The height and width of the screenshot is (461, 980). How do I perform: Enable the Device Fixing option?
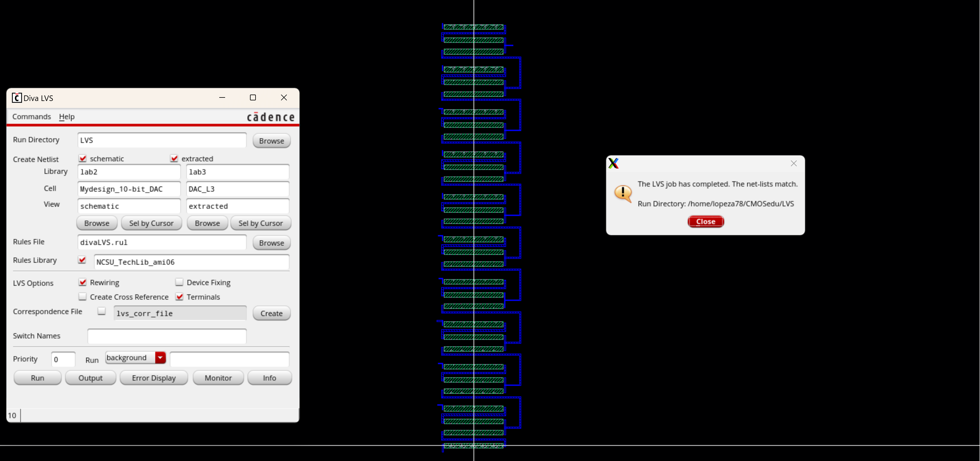[x=179, y=282]
